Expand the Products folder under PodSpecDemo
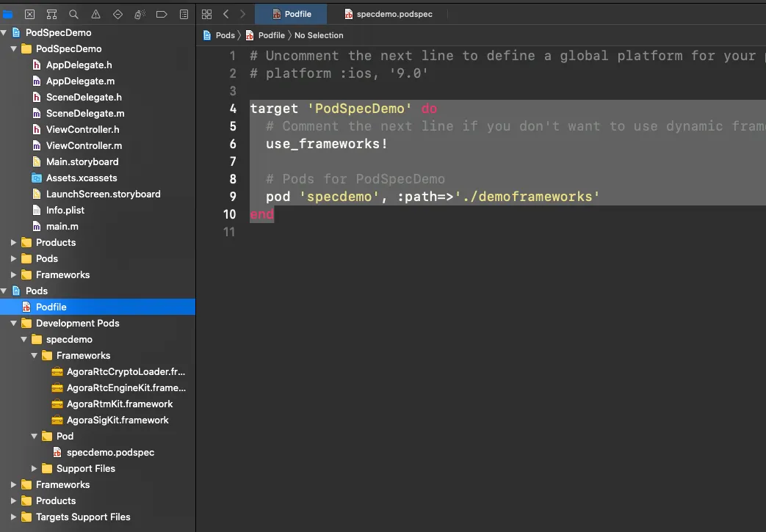This screenshot has height=532, width=766. tap(14, 242)
